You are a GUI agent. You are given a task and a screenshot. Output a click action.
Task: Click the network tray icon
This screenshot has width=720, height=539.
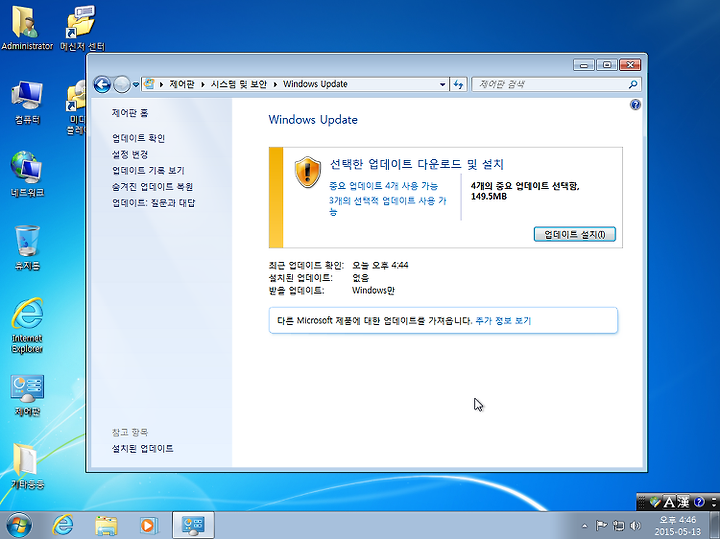pos(619,525)
